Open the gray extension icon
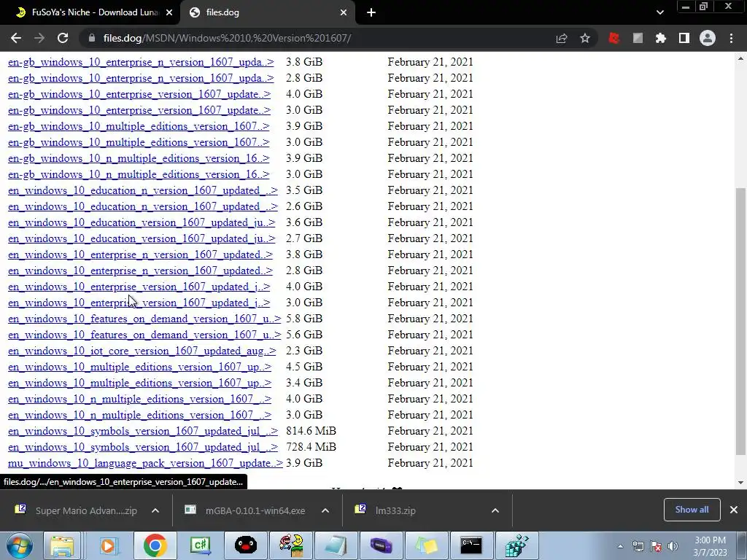747x560 pixels. [638, 38]
